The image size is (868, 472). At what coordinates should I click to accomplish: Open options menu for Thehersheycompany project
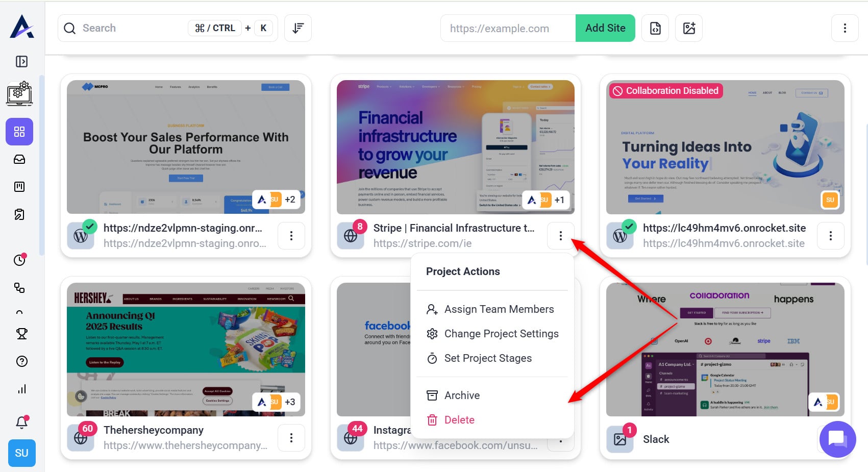coord(291,438)
